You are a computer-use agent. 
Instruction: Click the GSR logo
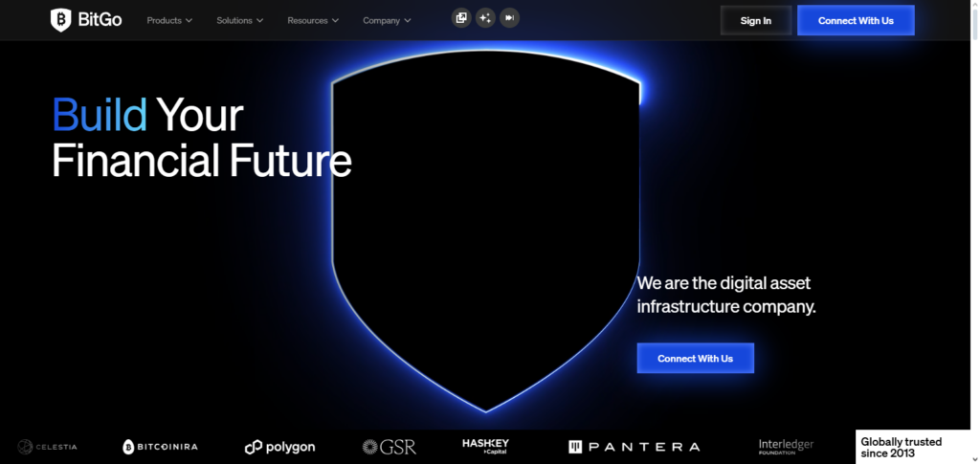click(389, 447)
